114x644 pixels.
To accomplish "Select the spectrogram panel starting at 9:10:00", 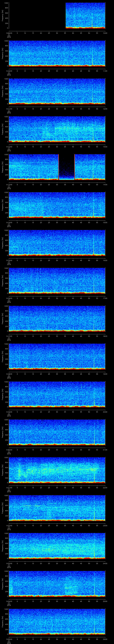I will [57, 53].
